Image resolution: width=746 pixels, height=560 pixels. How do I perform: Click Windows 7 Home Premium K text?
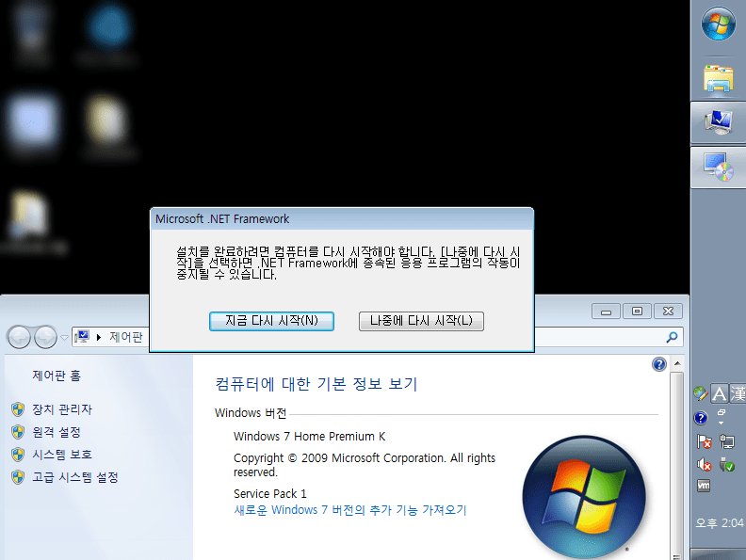point(309,437)
